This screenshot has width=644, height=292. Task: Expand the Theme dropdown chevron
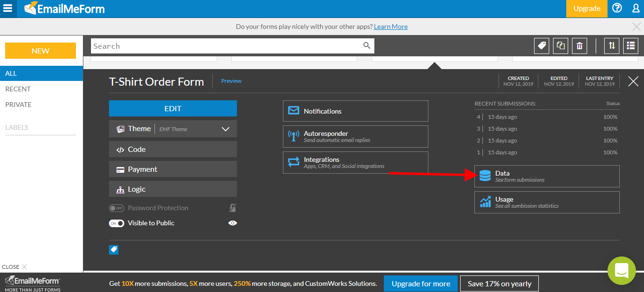point(226,129)
